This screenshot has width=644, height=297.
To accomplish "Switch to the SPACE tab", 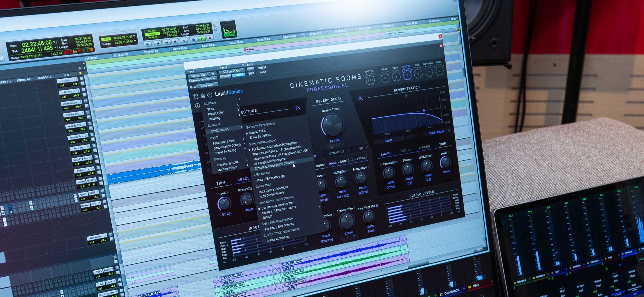I will (x=243, y=179).
